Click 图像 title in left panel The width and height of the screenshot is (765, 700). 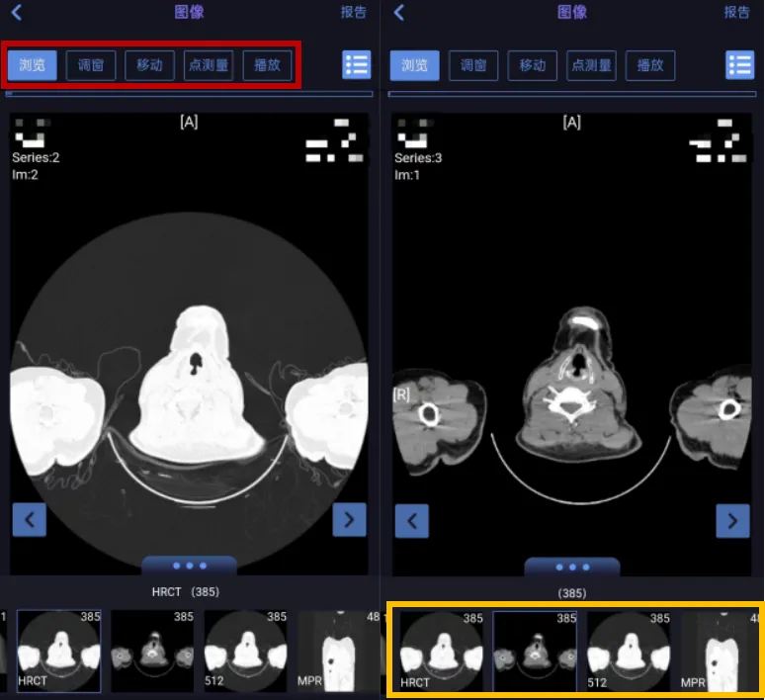click(190, 12)
